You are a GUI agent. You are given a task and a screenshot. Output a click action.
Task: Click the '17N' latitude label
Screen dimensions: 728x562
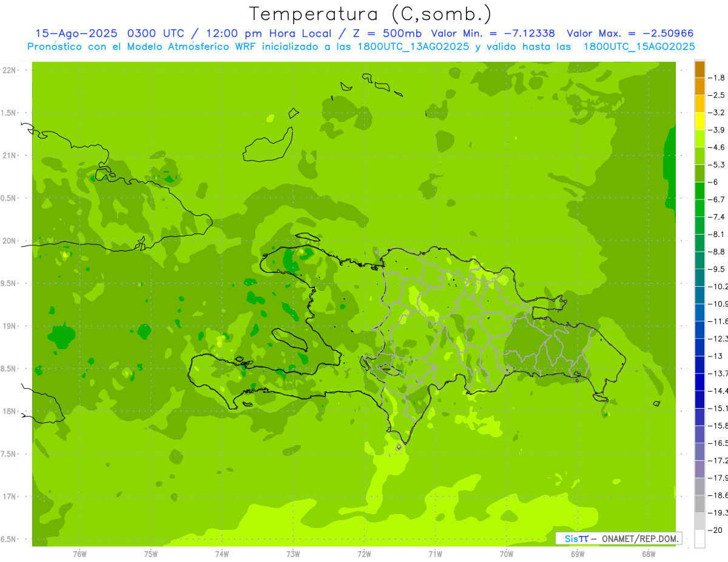[9, 497]
